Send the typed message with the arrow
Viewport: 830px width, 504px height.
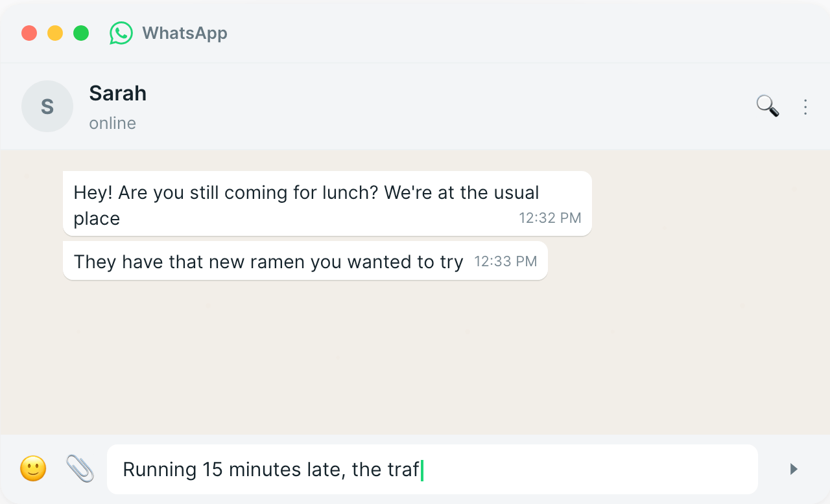point(793,469)
